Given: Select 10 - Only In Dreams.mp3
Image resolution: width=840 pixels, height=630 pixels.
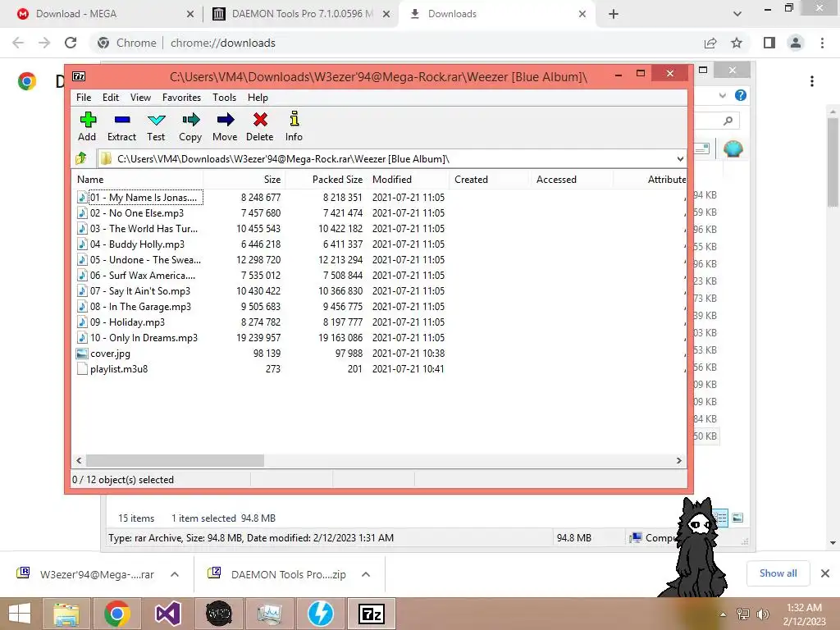Looking at the screenshot, I should [x=144, y=338].
